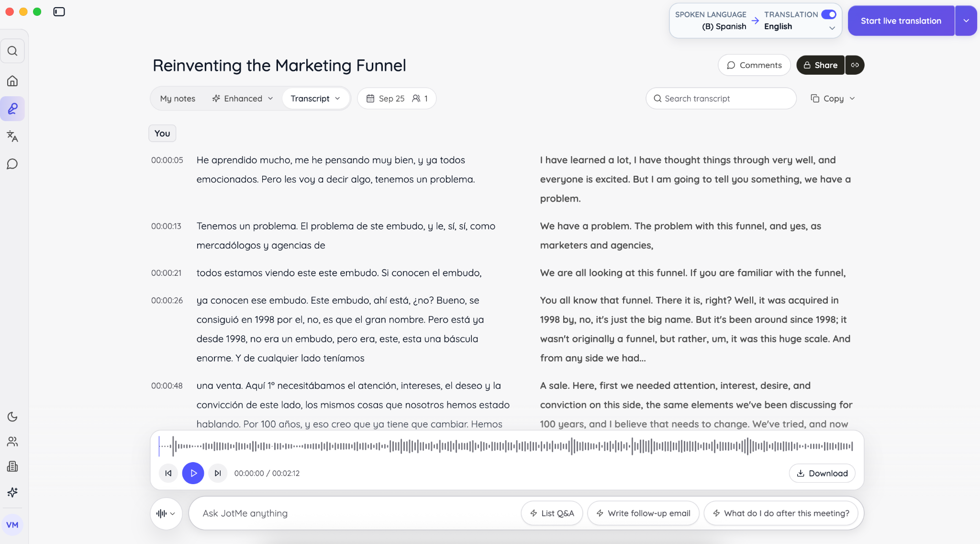Open the audio waveform mode dropdown

[166, 513]
